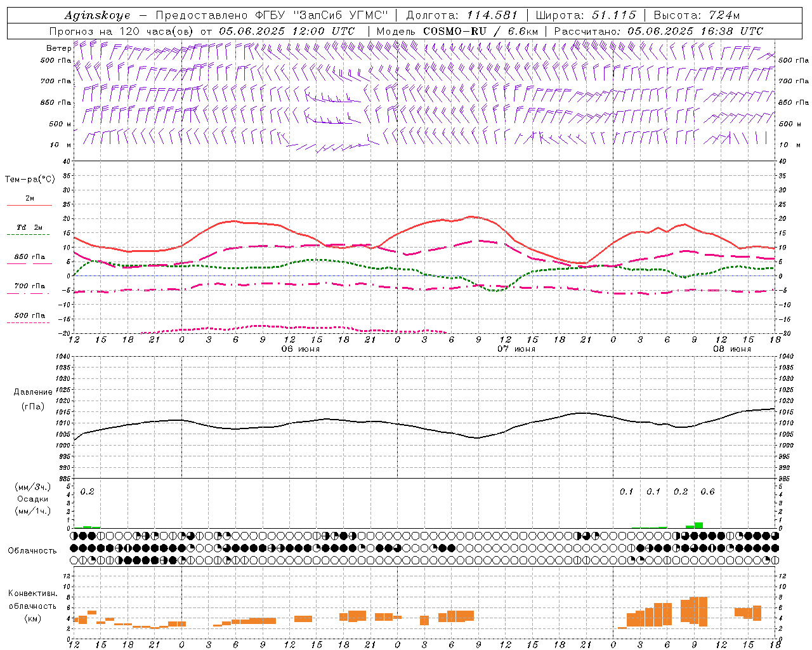Select the latitude value Широта: 51.115

tap(585, 15)
